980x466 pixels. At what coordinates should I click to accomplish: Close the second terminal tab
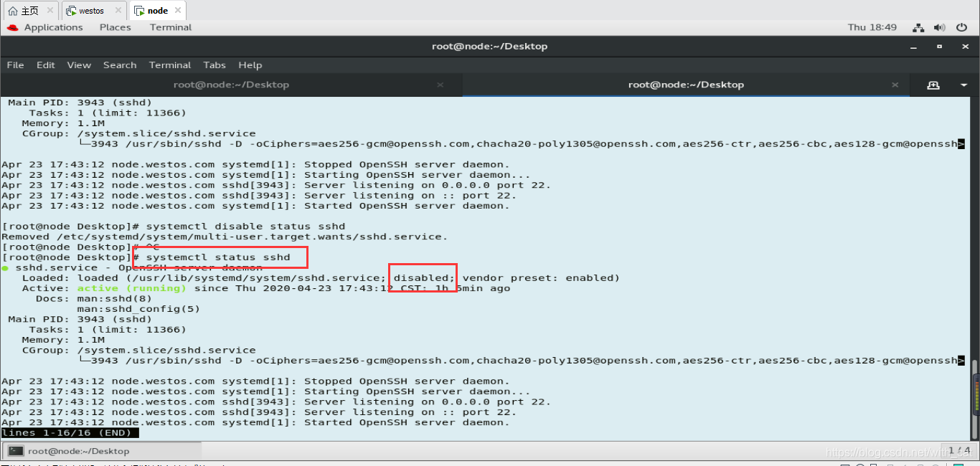(x=895, y=85)
